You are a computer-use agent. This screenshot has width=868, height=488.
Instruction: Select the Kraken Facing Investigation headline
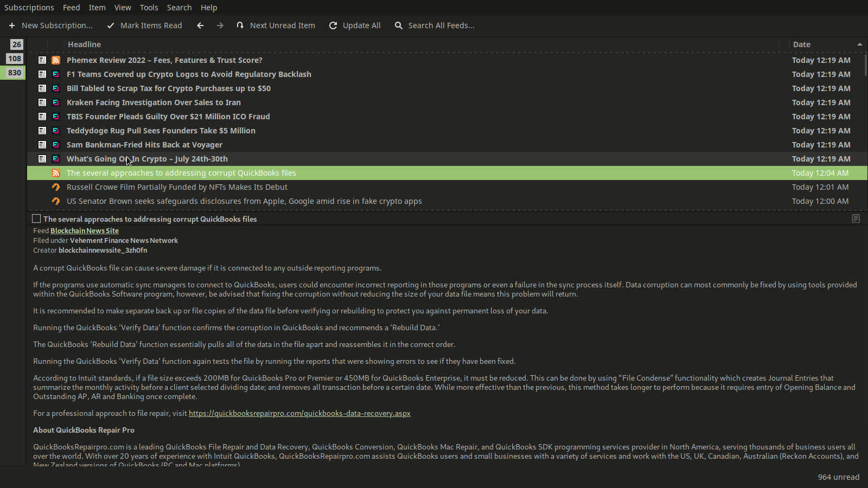[x=154, y=102]
